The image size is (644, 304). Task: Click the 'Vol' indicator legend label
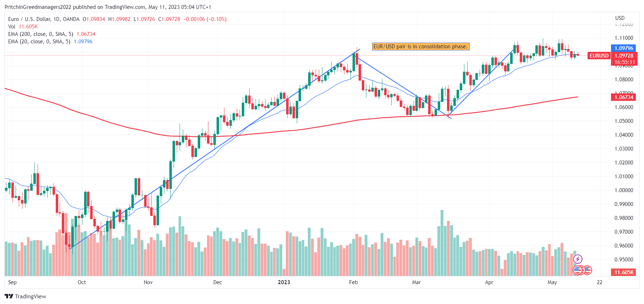12,27
